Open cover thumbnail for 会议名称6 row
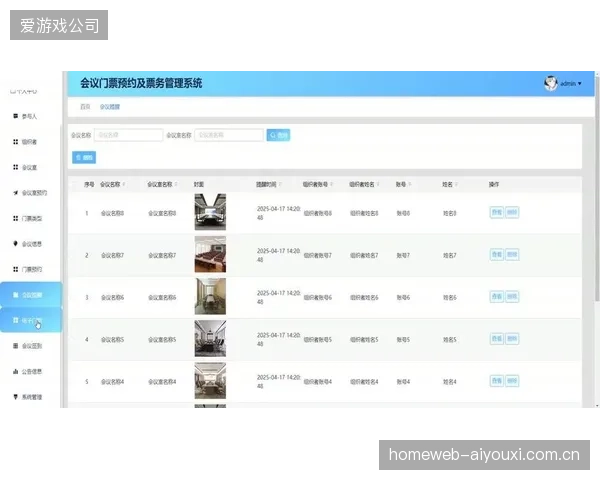This screenshot has height=480, width=600. pos(210,296)
